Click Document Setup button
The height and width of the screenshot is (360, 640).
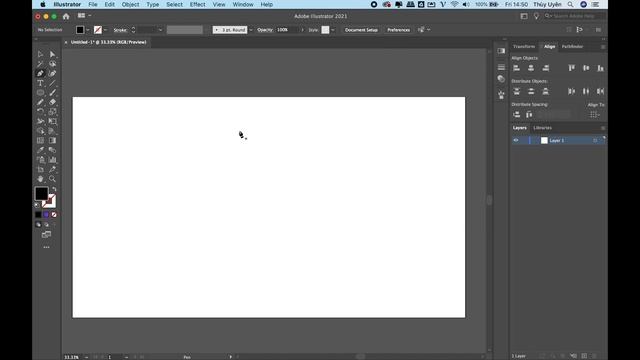pyautogui.click(x=361, y=30)
